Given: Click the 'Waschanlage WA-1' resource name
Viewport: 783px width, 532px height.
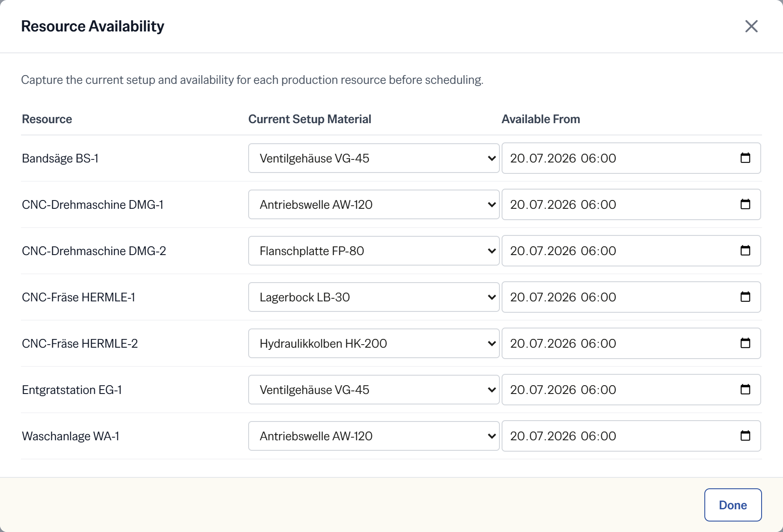Looking at the screenshot, I should tap(70, 436).
